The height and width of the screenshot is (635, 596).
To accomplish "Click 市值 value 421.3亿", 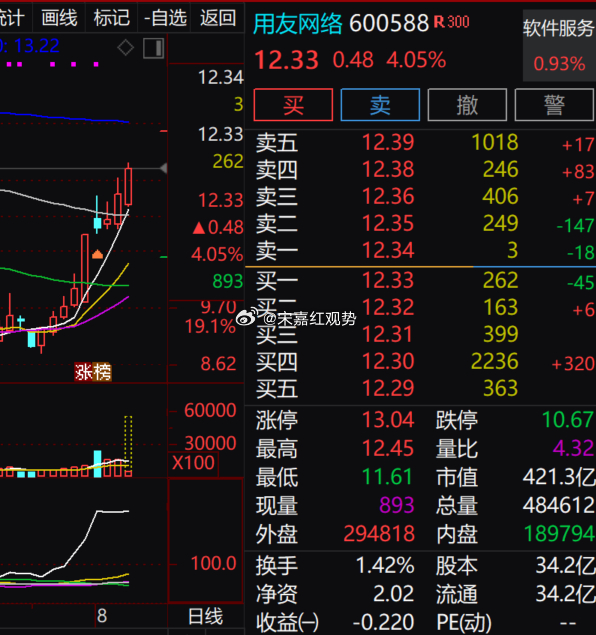I will [559, 477].
